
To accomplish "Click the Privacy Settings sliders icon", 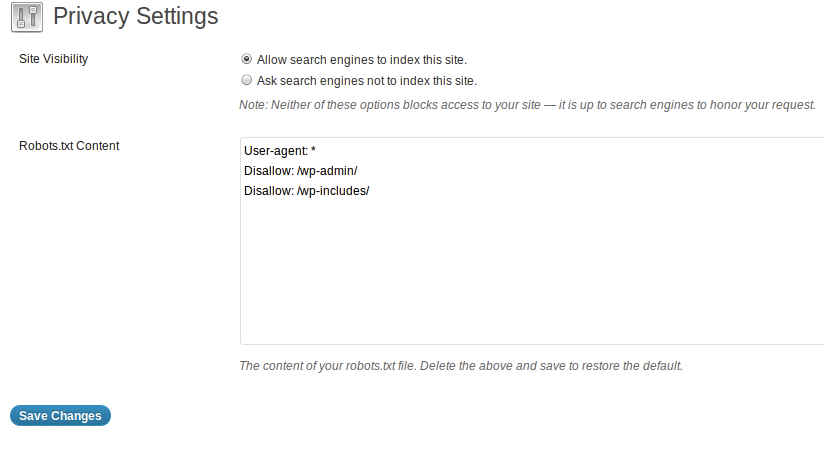I will tap(27, 17).
